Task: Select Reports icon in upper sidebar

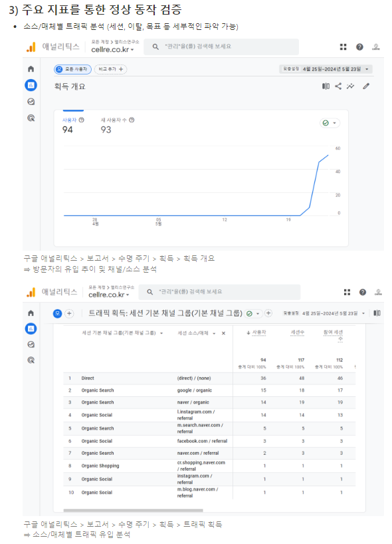Action: point(31,85)
